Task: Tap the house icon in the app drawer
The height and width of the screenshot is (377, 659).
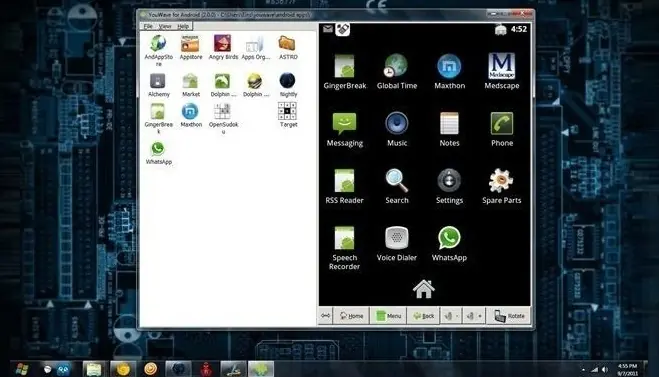Action: pyautogui.click(x=424, y=289)
